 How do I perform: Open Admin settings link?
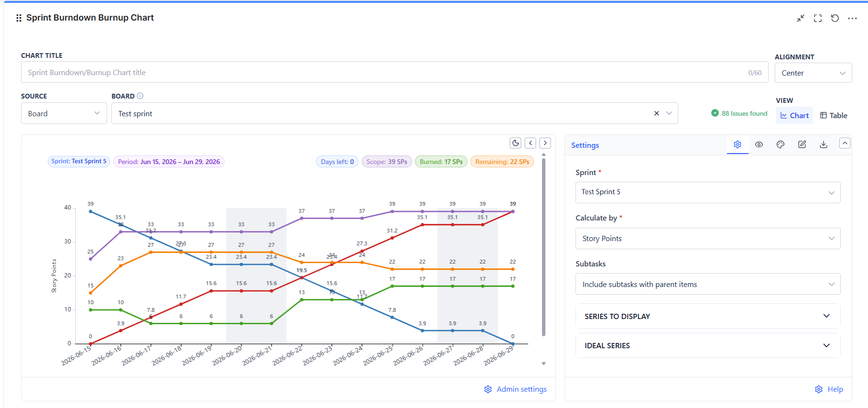tap(515, 389)
